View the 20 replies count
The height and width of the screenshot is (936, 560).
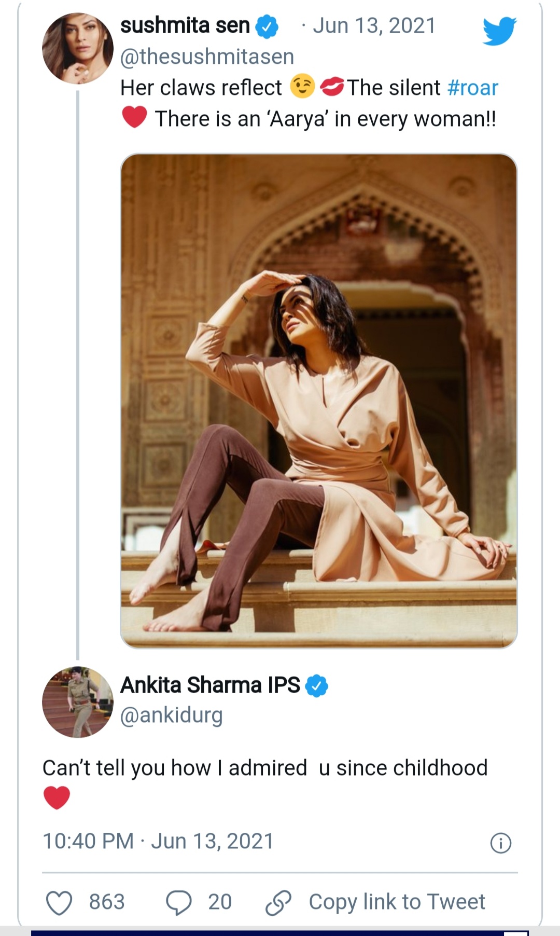pos(220,902)
